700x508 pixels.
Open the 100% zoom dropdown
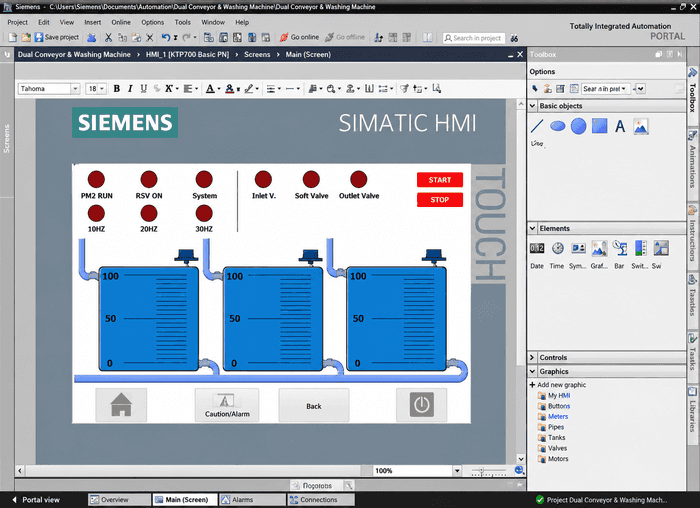(457, 471)
